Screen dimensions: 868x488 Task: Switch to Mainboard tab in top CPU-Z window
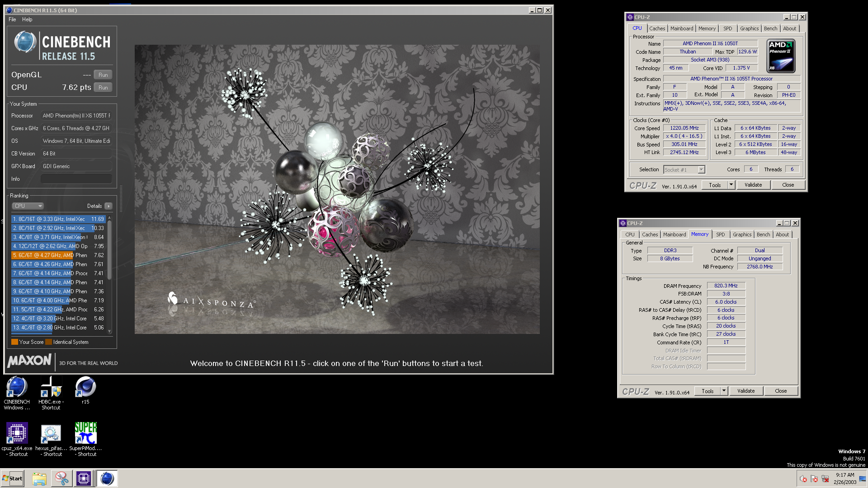tap(681, 28)
